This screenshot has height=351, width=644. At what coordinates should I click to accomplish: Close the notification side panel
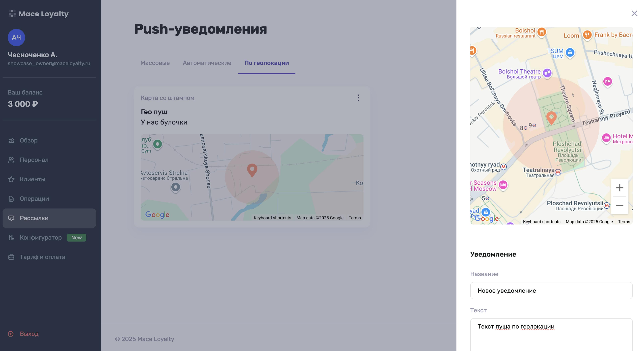click(634, 13)
